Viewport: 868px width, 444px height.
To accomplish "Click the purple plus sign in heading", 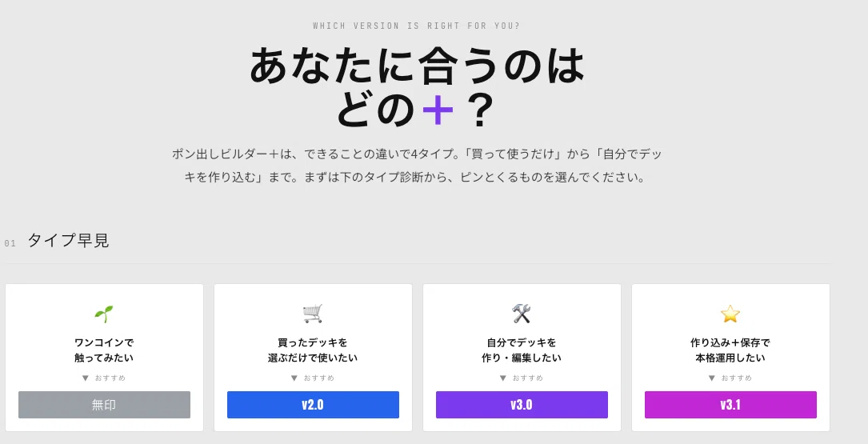I will pos(438,110).
